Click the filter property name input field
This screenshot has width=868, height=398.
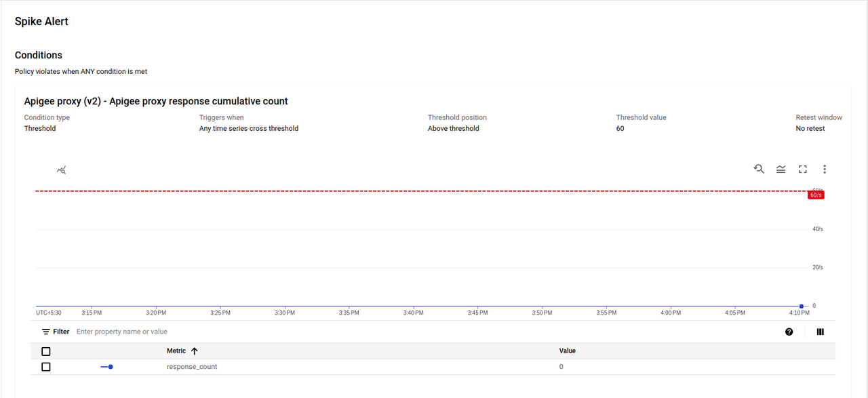point(427,332)
